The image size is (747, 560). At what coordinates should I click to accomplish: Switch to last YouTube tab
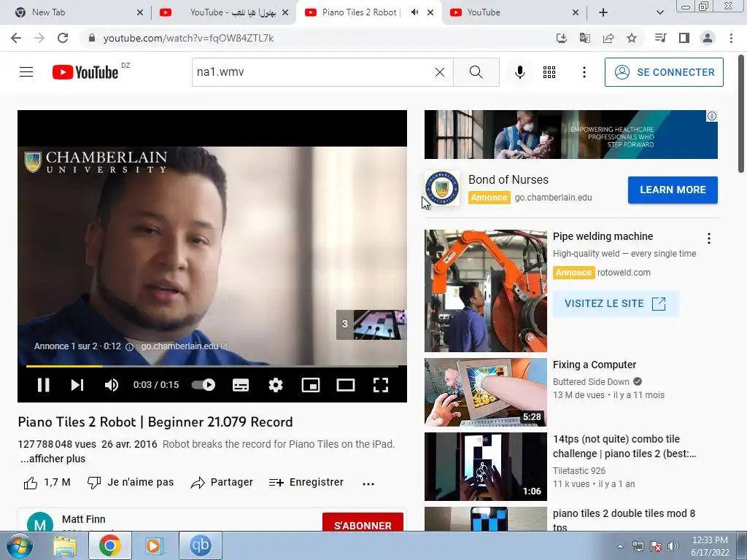512,12
